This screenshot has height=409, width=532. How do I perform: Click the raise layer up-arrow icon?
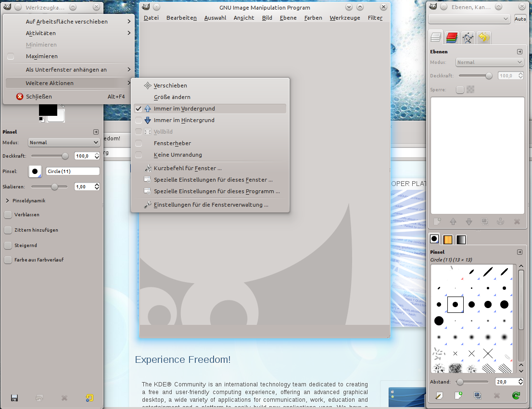tap(453, 222)
